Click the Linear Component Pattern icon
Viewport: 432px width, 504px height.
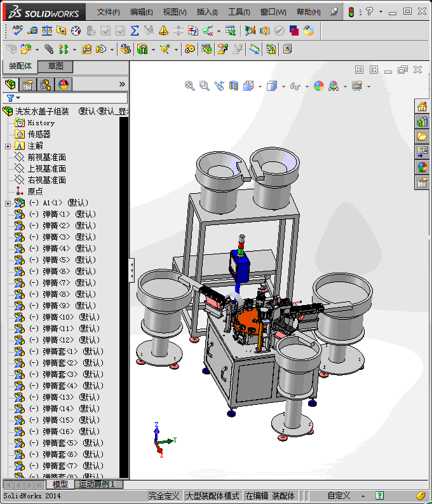pos(64,49)
